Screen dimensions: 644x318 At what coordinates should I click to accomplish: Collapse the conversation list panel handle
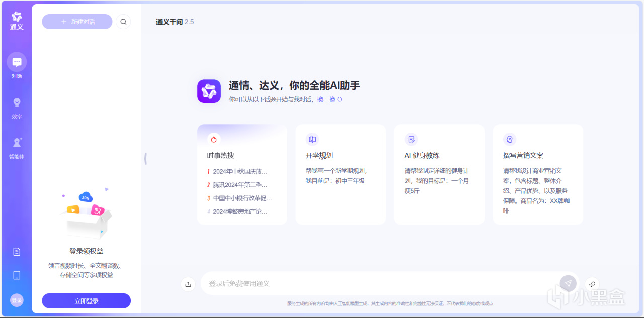click(145, 158)
